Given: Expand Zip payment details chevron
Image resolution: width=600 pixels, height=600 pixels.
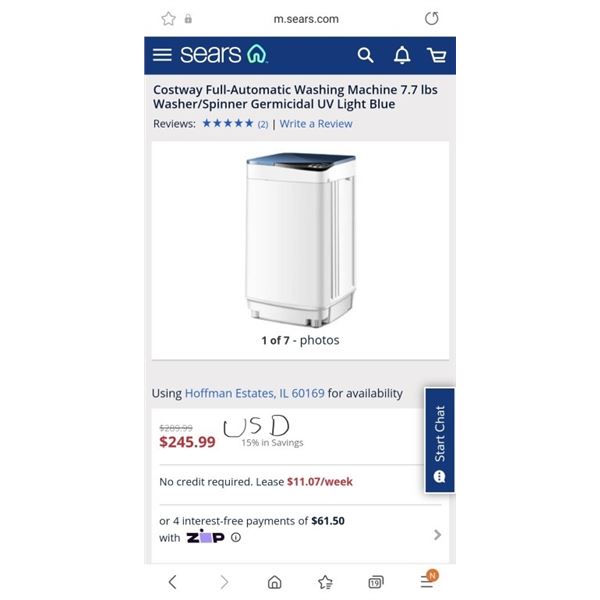Looking at the screenshot, I should point(437,535).
